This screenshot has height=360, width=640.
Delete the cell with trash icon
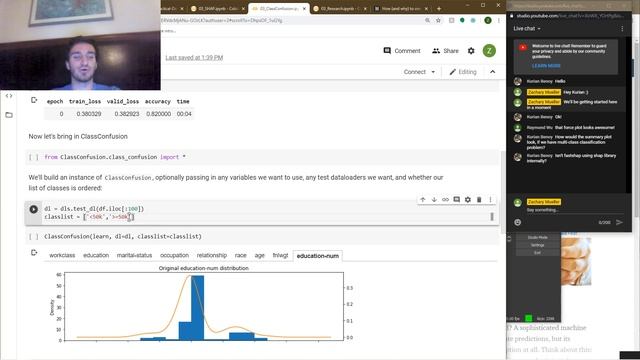479,200
